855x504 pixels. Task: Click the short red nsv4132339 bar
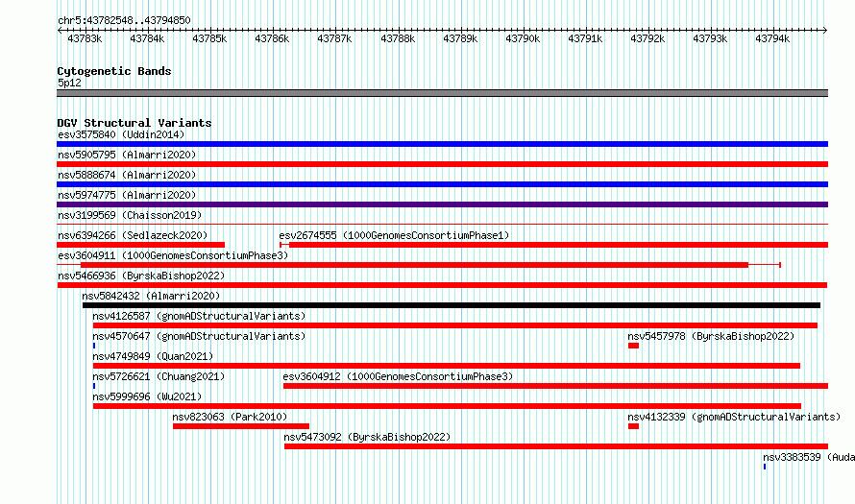[634, 426]
